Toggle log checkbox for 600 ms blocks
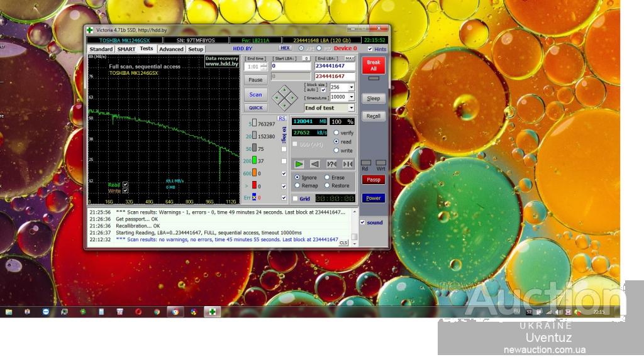This screenshot has width=644, height=362. 284,173
